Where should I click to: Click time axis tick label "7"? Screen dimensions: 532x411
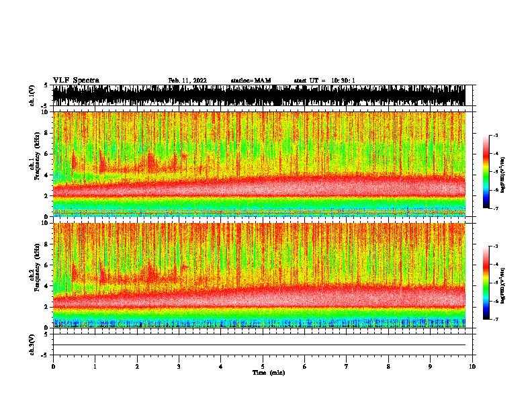coord(347,367)
